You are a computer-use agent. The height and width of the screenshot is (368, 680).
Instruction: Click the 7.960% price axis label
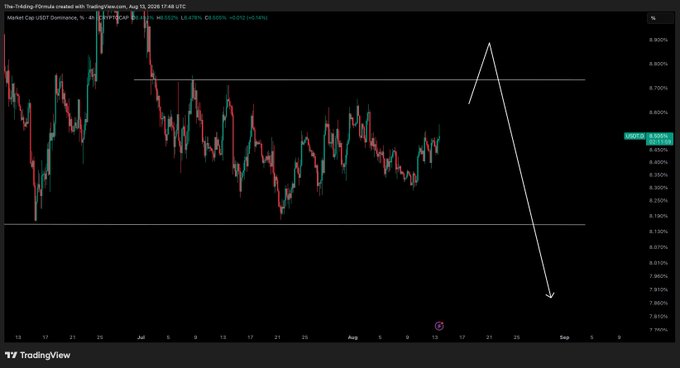pyautogui.click(x=658, y=276)
